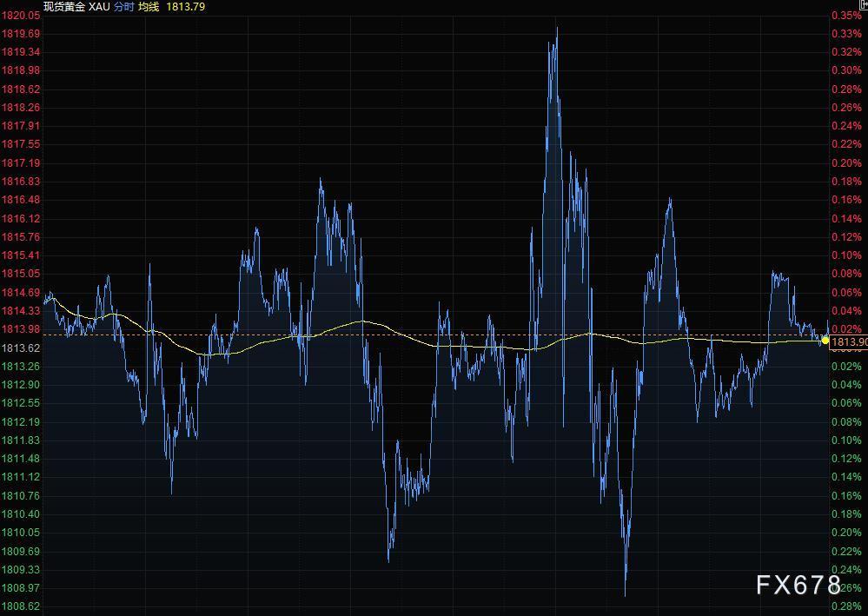Click the green 0.12% percent axis label
The height and width of the screenshot is (616, 868).
(x=847, y=459)
